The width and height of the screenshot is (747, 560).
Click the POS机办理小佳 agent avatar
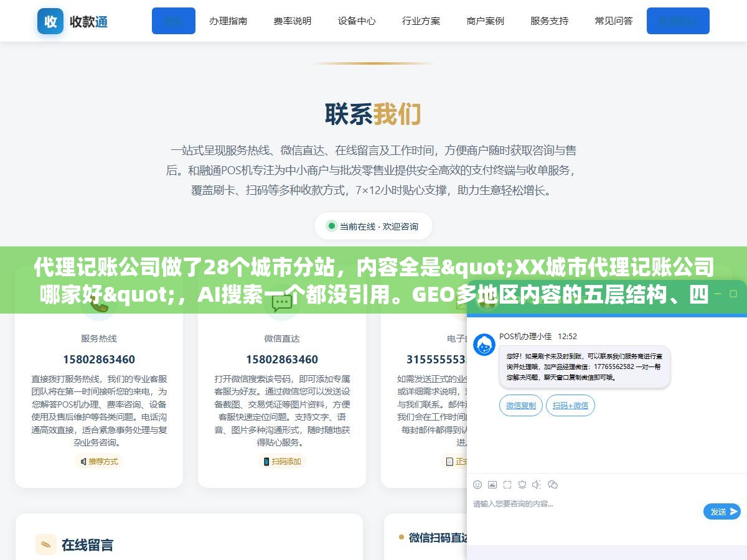[x=484, y=345]
